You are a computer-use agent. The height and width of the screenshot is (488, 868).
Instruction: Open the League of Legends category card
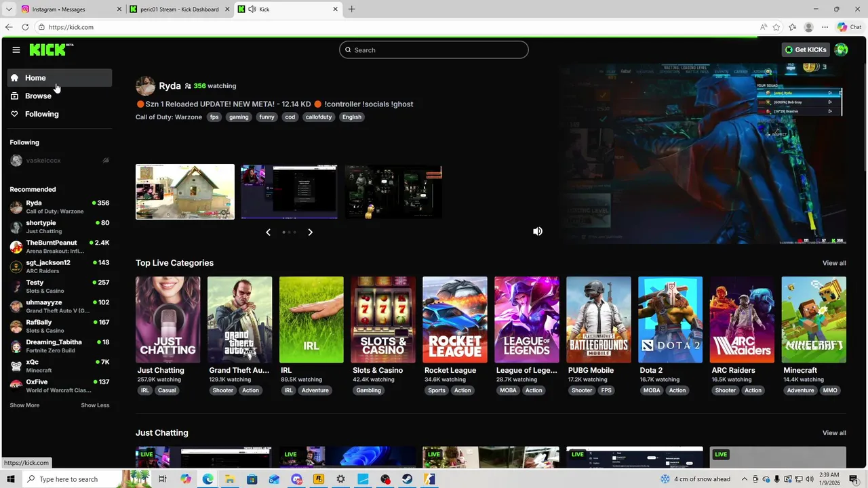[x=527, y=319]
